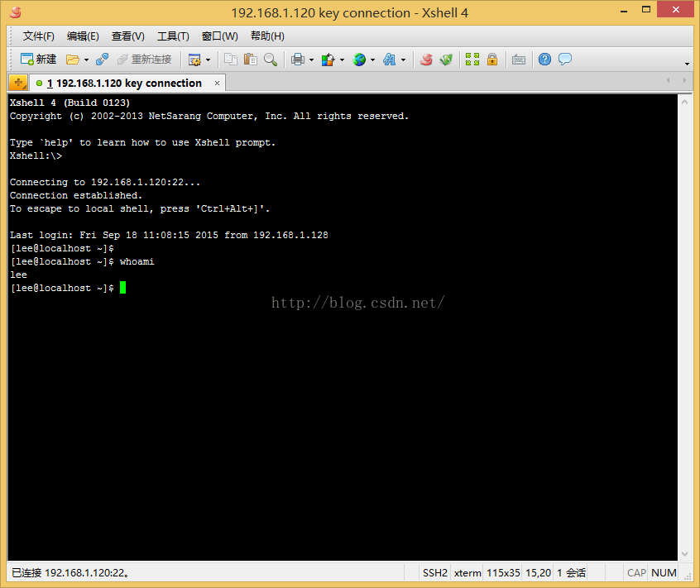Expand the properties dropdown arrow
Image resolution: width=700 pixels, height=588 pixels.
[x=208, y=60]
